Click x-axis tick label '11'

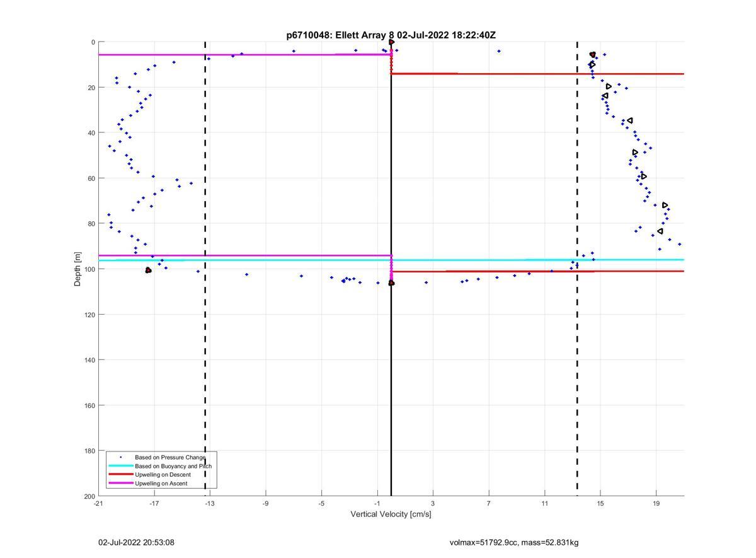click(x=544, y=503)
